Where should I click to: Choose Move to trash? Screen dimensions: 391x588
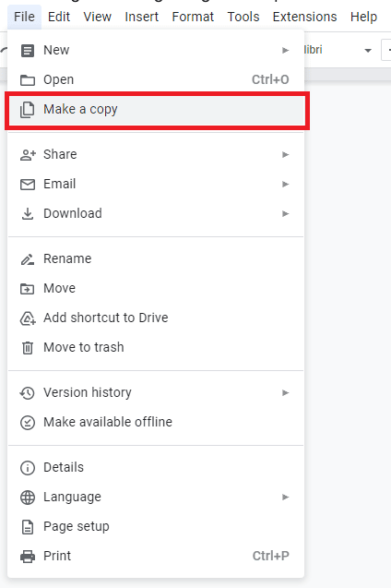tap(156, 348)
